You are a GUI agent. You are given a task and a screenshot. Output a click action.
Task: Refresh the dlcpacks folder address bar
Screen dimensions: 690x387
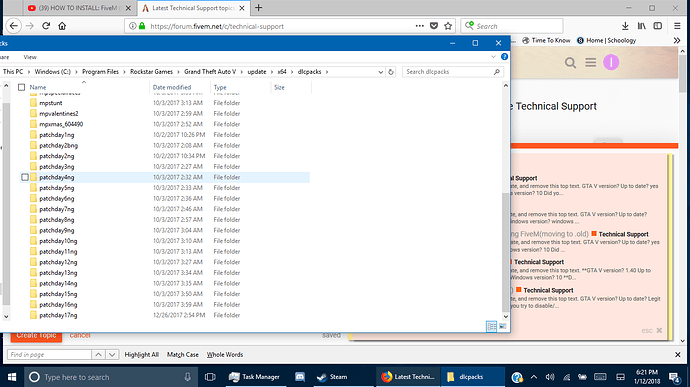391,72
